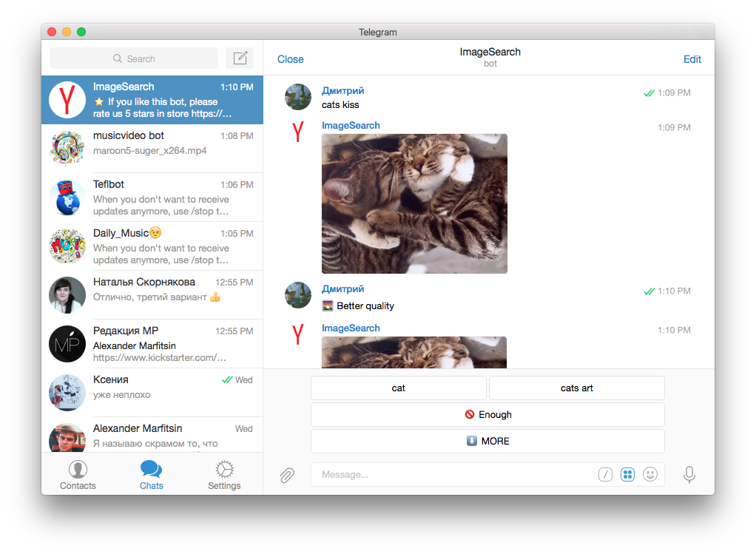Click the search magnifier icon

click(x=117, y=58)
